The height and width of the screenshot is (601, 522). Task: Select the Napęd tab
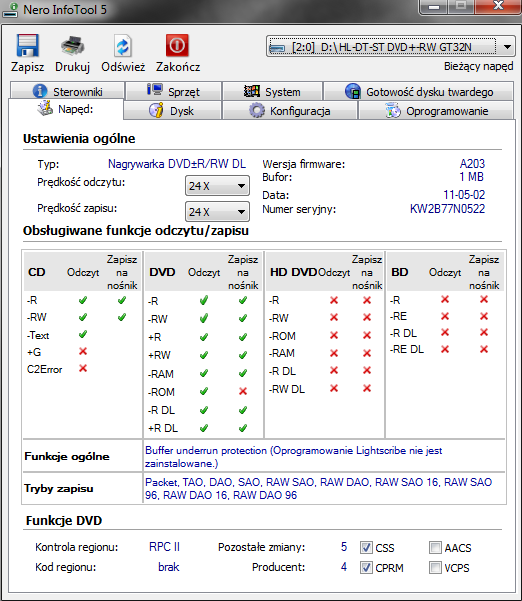pos(66,109)
